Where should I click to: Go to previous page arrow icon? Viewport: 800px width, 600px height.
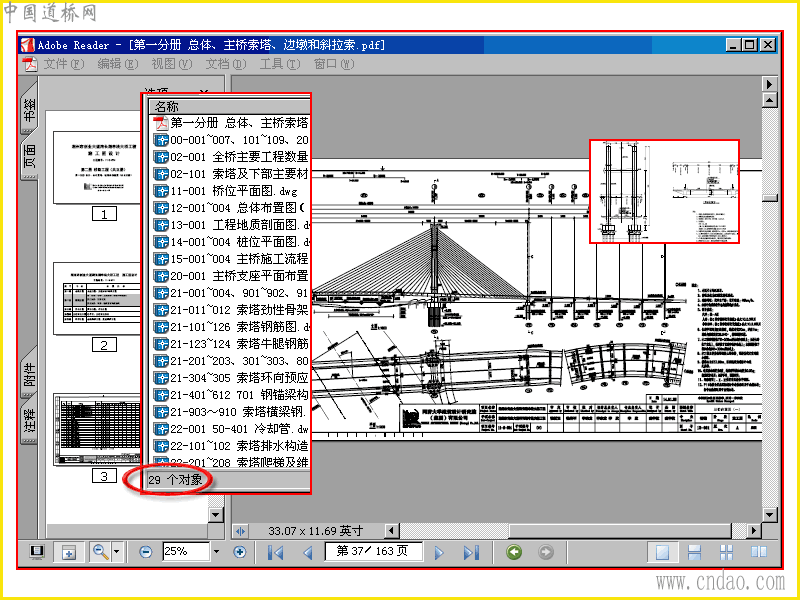tap(308, 552)
